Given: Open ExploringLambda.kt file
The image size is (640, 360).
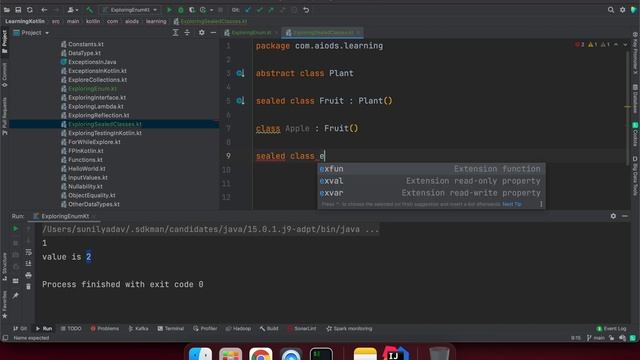Looking at the screenshot, I should [96, 107].
